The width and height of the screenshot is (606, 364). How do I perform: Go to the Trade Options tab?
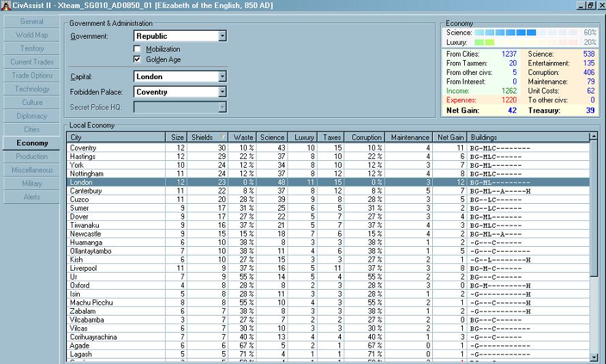31,76
